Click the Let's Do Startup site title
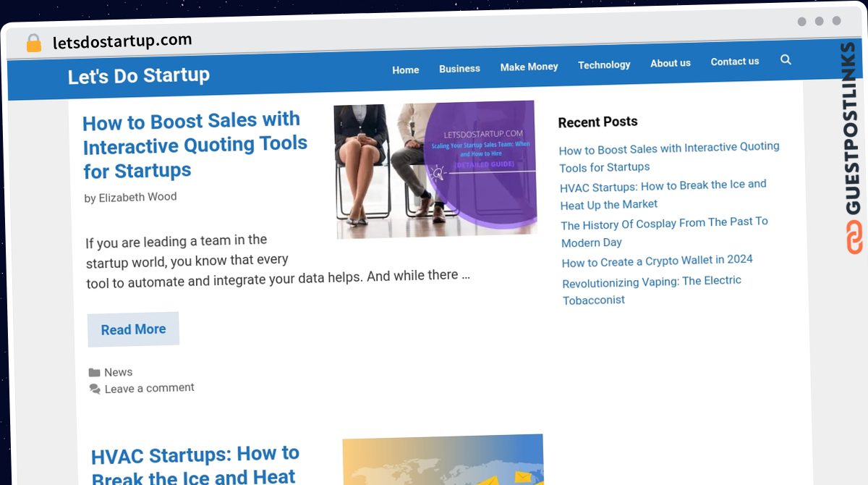This screenshot has height=485, width=868. tap(139, 75)
